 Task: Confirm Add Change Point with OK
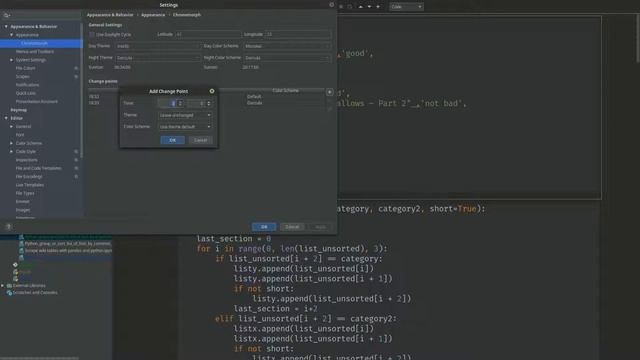tap(173, 140)
